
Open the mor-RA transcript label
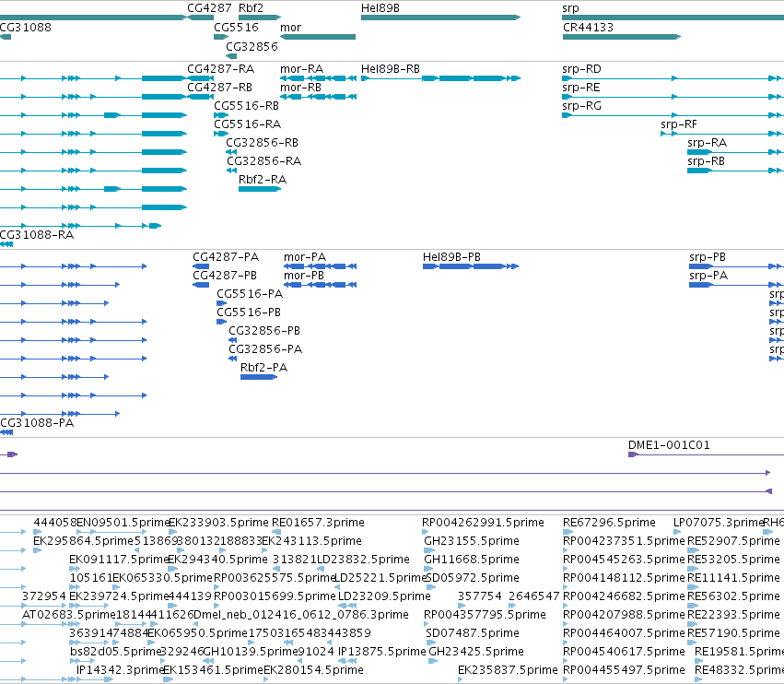click(x=301, y=69)
